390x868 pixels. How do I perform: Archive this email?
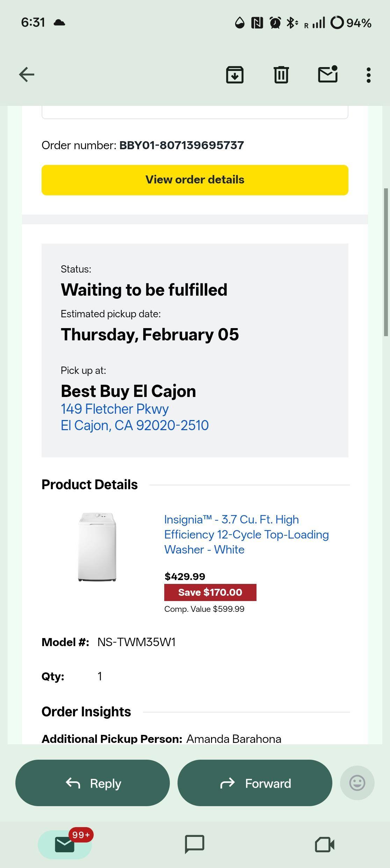pyautogui.click(x=234, y=74)
